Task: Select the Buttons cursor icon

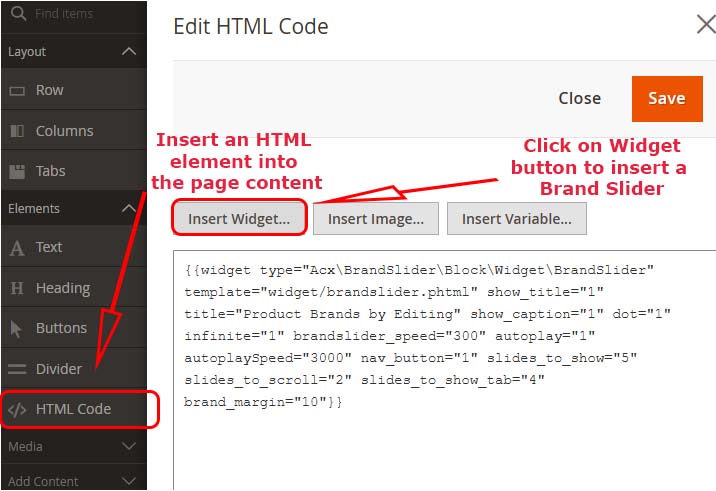Action: [x=16, y=329]
